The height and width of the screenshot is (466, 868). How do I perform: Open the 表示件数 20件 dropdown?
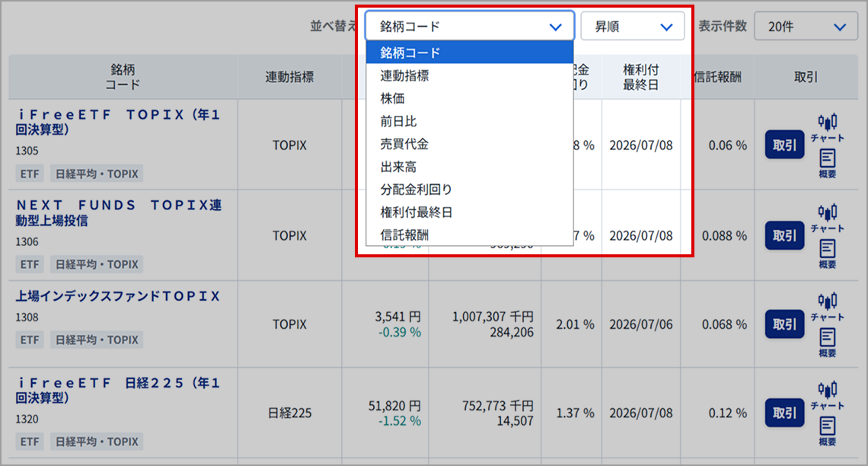(x=806, y=26)
